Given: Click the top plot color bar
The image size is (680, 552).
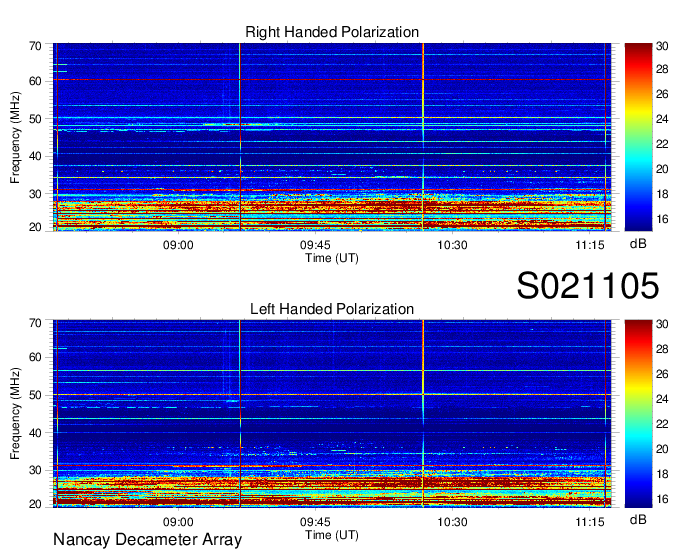Looking at the screenshot, I should click(638, 137).
